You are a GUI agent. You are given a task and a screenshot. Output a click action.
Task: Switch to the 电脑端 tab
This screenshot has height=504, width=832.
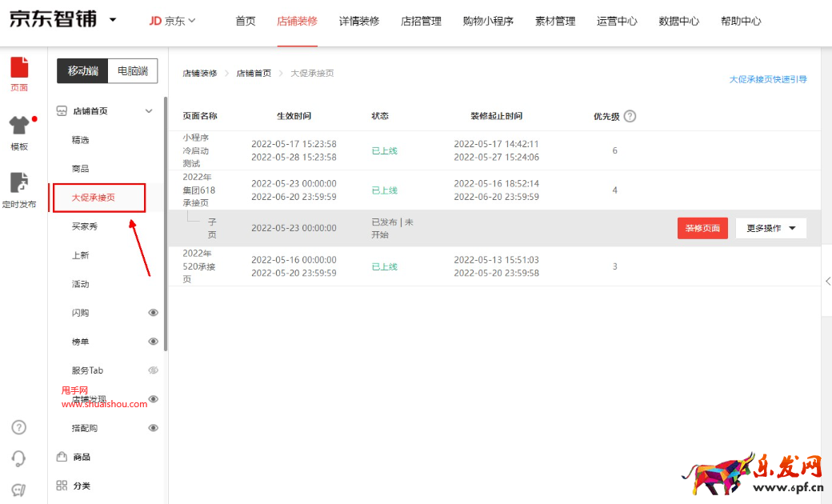[x=133, y=71]
